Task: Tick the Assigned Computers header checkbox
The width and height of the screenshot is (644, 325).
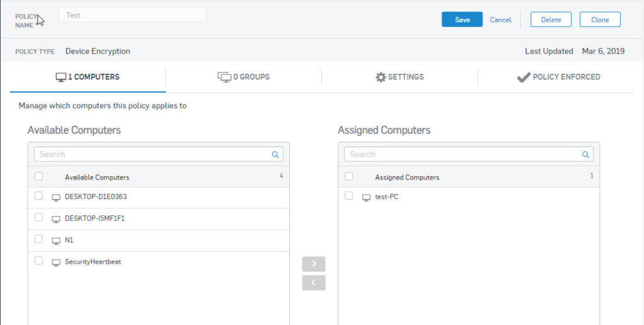Action: pyautogui.click(x=348, y=176)
